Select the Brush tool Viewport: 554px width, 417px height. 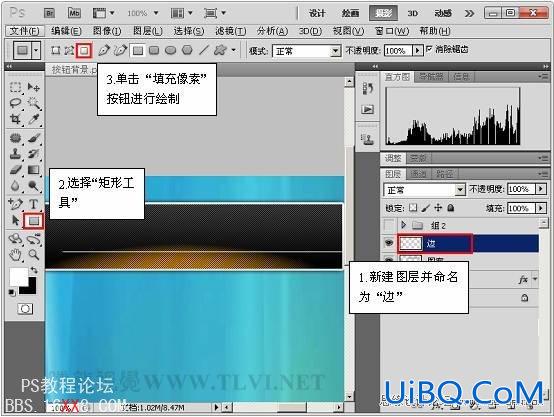tap(34, 138)
